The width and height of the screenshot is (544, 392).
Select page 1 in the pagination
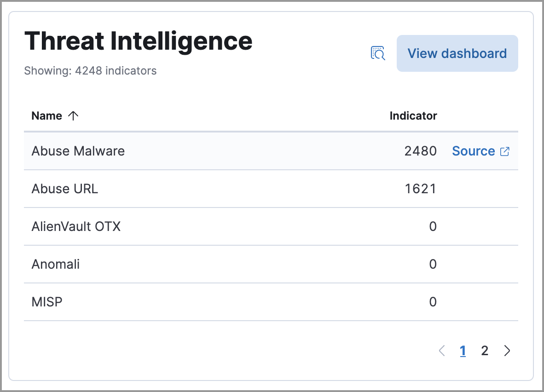(x=463, y=351)
